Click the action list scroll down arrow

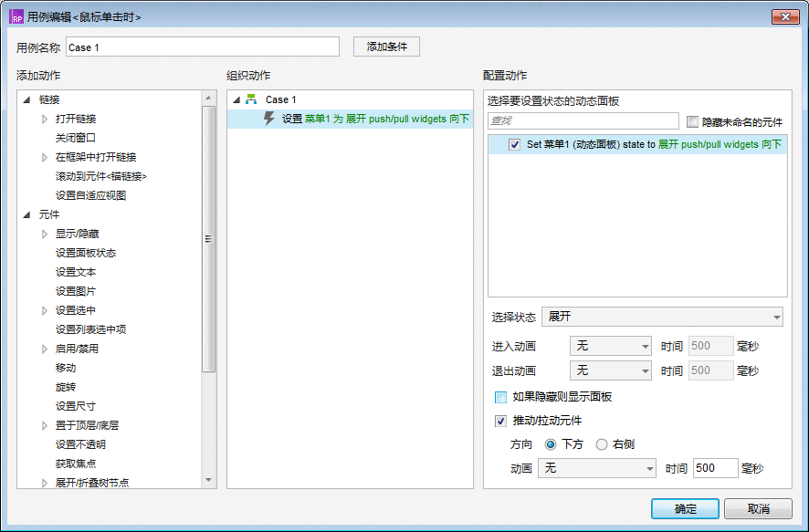(x=208, y=481)
